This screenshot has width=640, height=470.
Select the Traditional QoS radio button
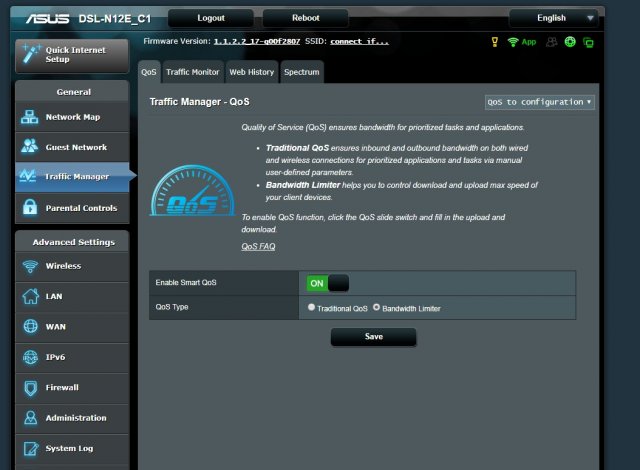(x=312, y=308)
